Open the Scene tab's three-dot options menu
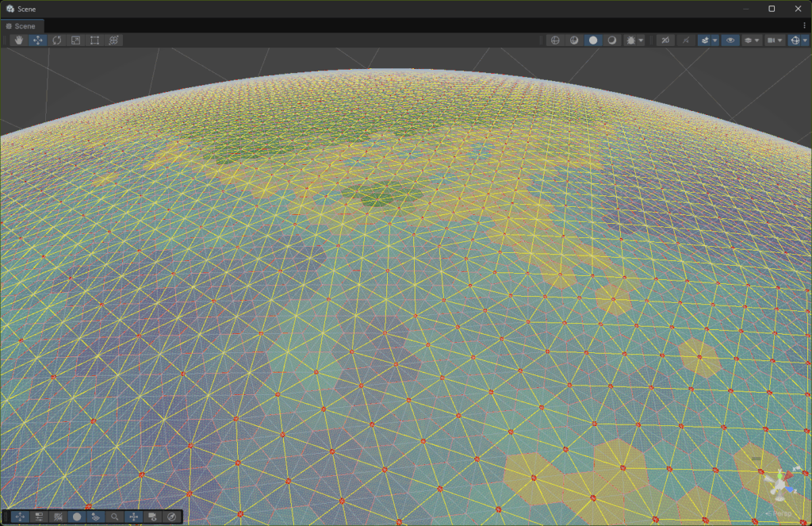 tap(804, 26)
